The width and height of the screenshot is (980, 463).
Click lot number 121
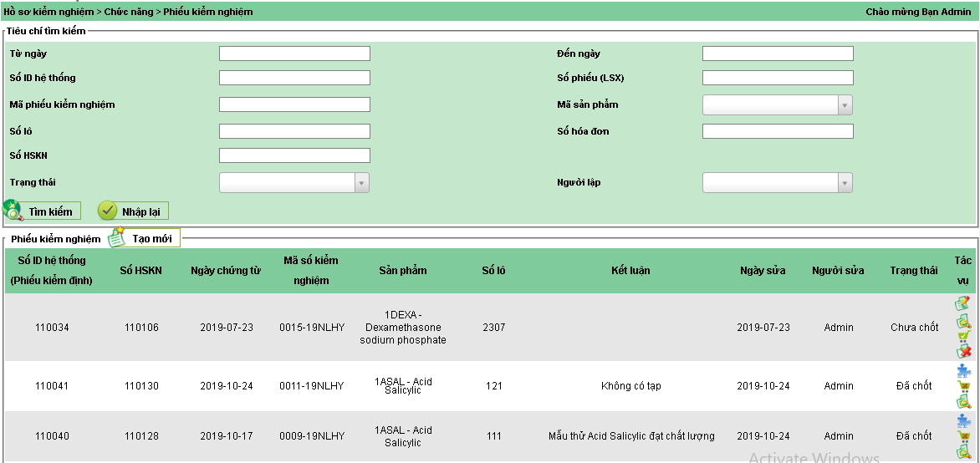coord(493,386)
